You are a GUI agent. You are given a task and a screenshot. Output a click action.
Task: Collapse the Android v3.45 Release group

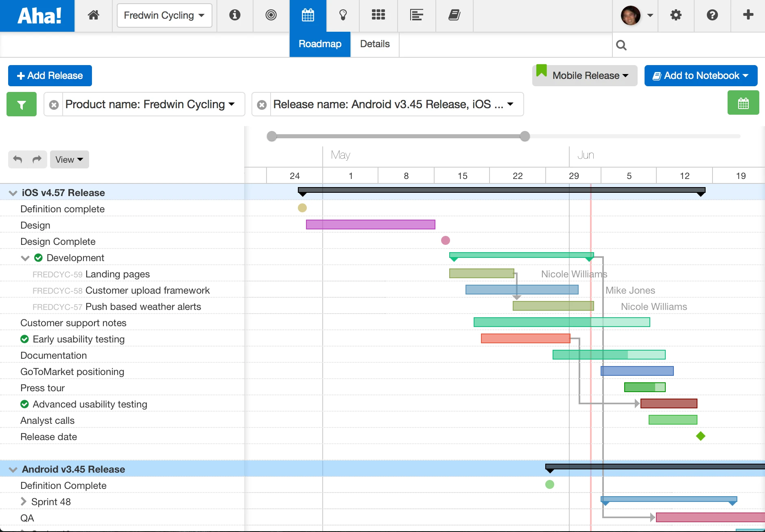[x=13, y=469]
